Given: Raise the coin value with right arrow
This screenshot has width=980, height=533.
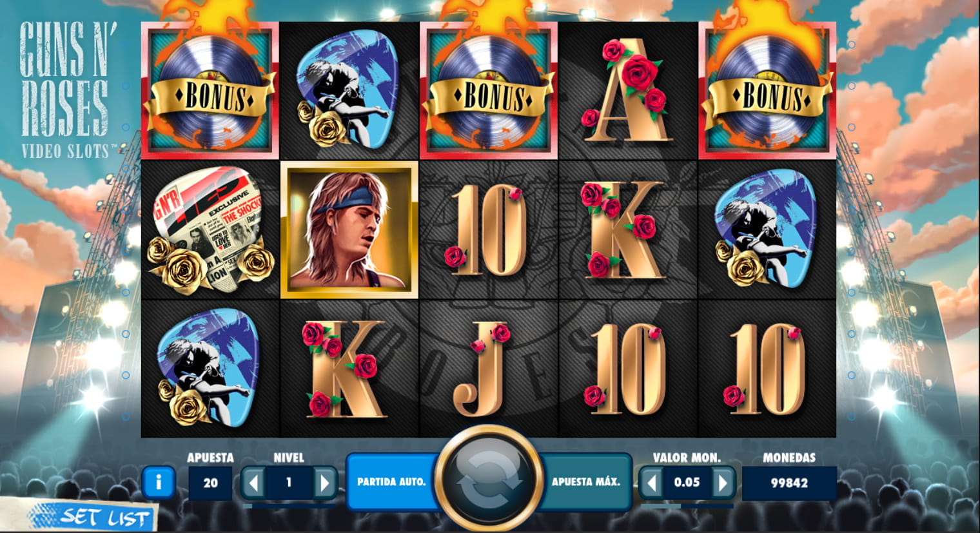Looking at the screenshot, I should tap(723, 482).
